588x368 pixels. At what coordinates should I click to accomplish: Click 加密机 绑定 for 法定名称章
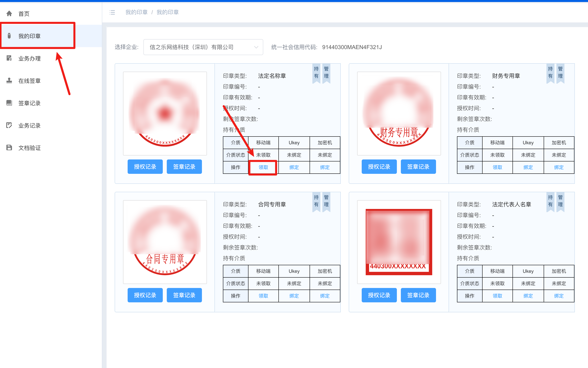tap(325, 167)
